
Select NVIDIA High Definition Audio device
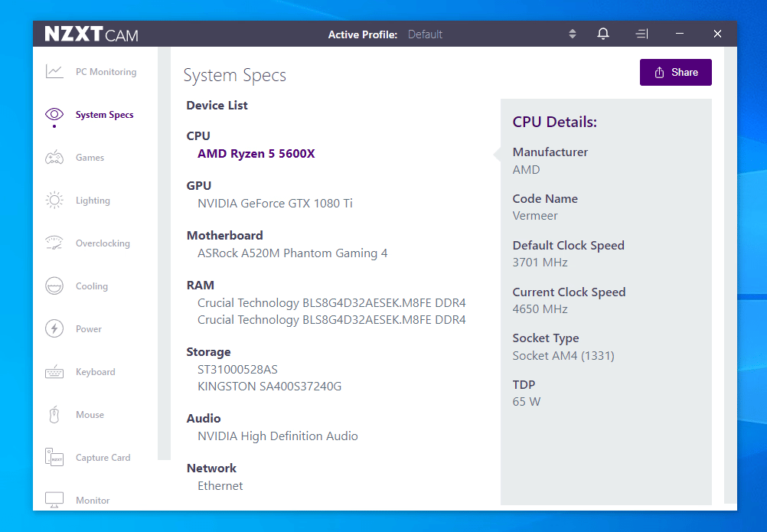click(278, 436)
